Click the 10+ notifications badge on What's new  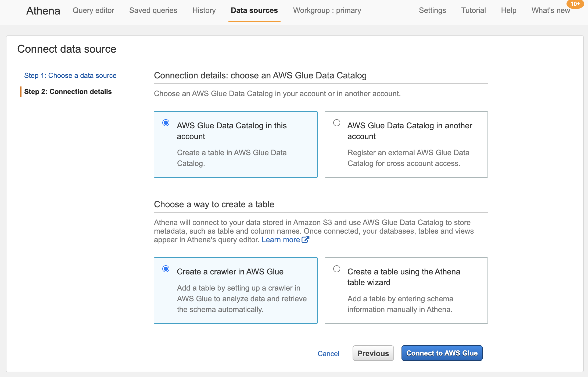(x=576, y=4)
